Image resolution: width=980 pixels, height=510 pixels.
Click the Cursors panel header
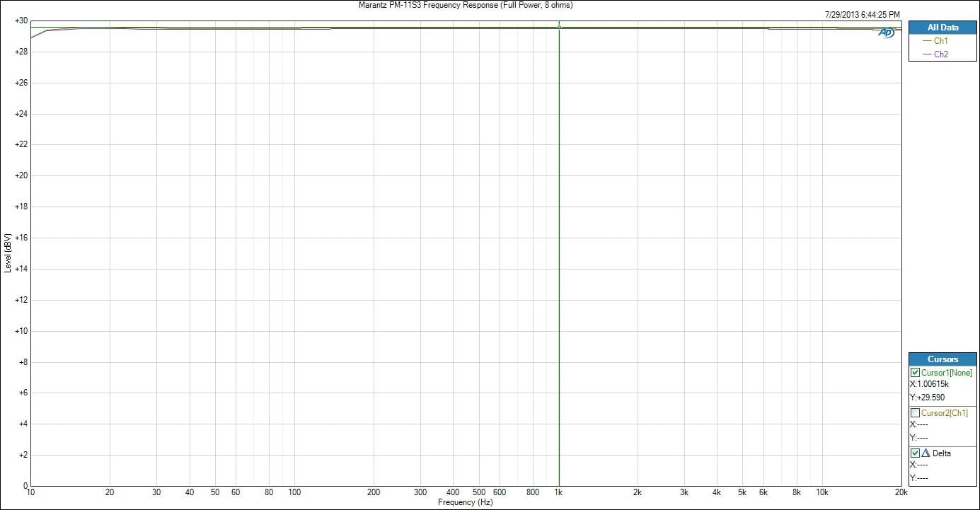[942, 359]
